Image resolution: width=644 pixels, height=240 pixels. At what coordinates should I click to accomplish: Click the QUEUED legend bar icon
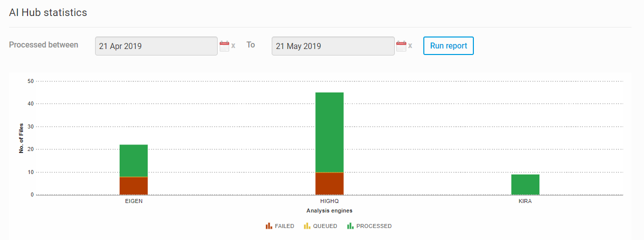pos(307,226)
